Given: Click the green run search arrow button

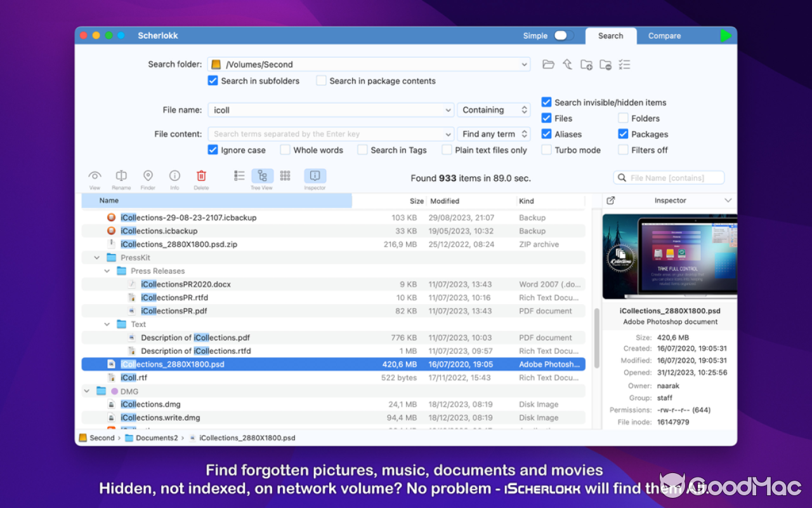Looking at the screenshot, I should click(x=726, y=36).
